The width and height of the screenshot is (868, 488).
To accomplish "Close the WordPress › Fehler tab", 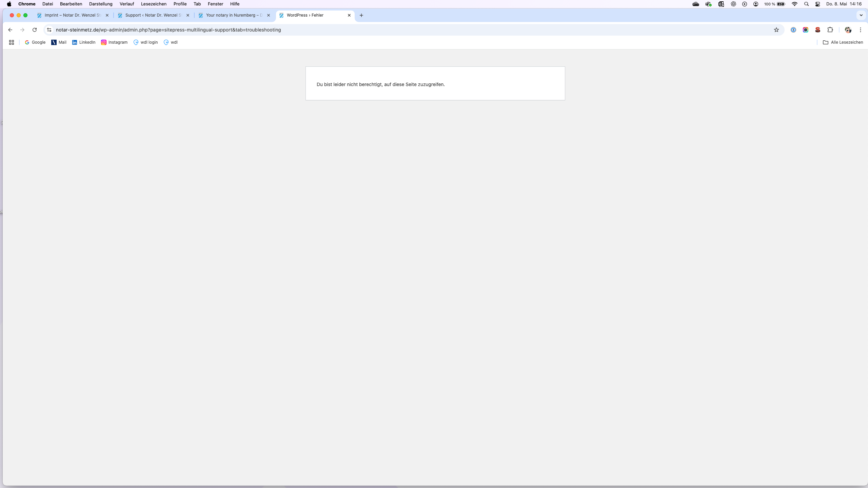I will 349,15.
